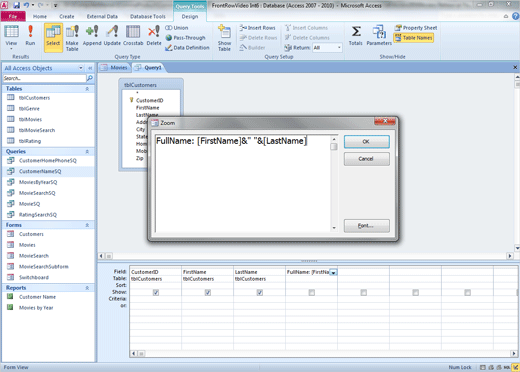Open the View button dropdown arrow

11,49
